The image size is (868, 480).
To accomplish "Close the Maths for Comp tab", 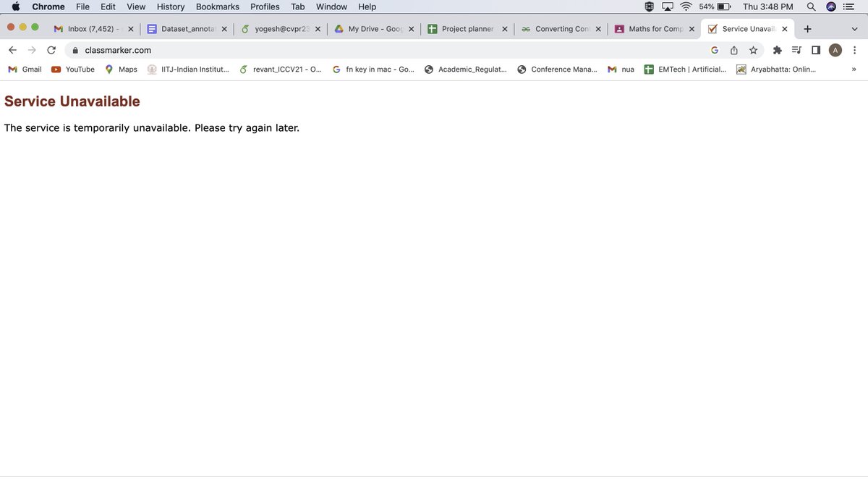I will coord(692,29).
